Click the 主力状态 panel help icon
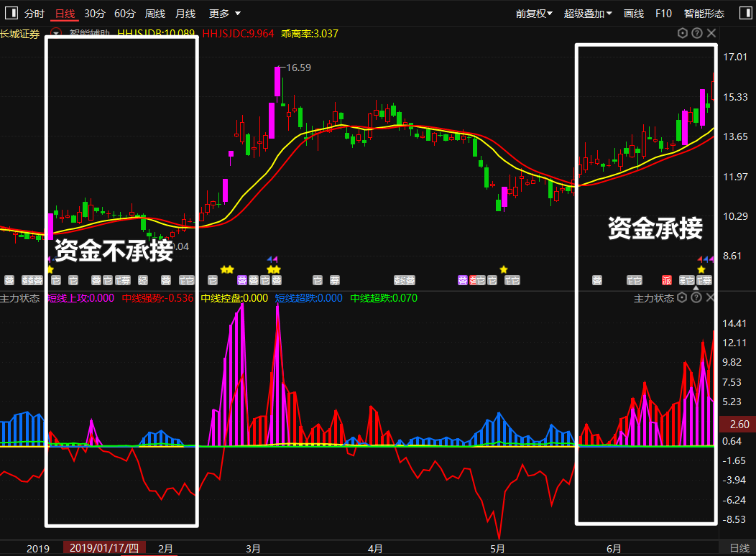 point(696,297)
